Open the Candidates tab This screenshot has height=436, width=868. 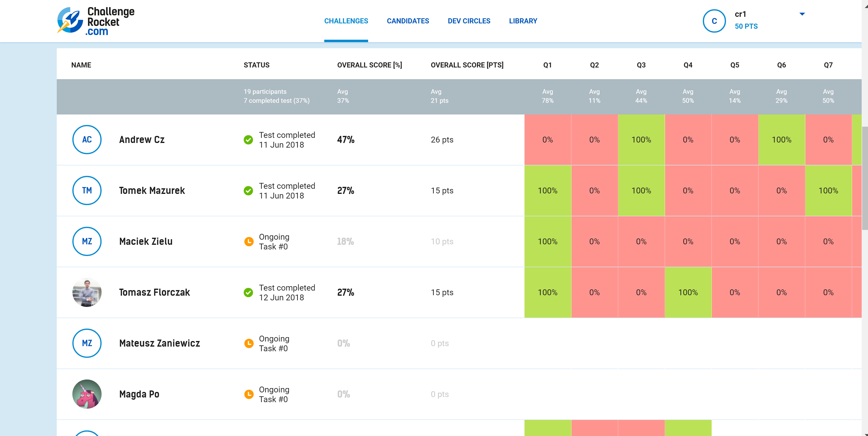[x=408, y=21]
